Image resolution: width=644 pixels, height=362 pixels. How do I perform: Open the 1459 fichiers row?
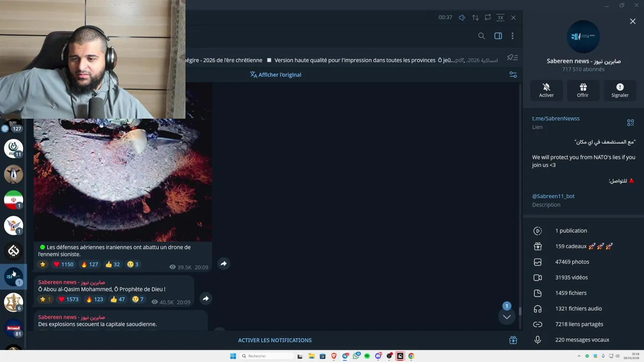(583, 293)
